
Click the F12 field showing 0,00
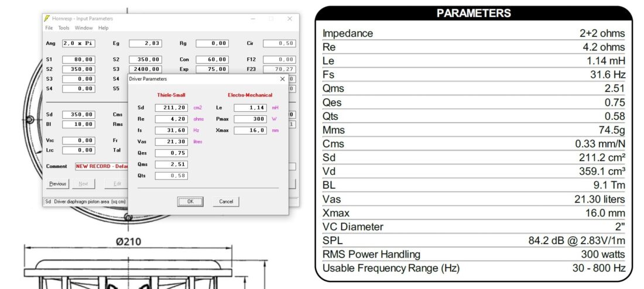click(x=279, y=60)
